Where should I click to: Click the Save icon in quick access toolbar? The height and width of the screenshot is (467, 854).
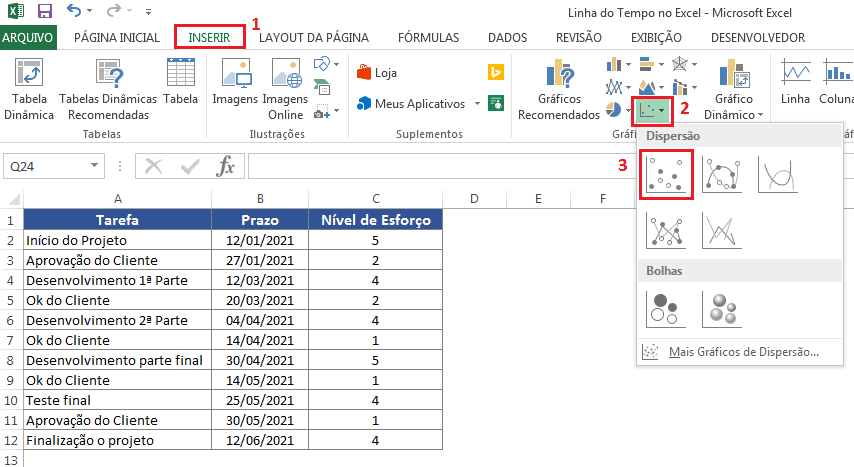pyautogui.click(x=44, y=12)
